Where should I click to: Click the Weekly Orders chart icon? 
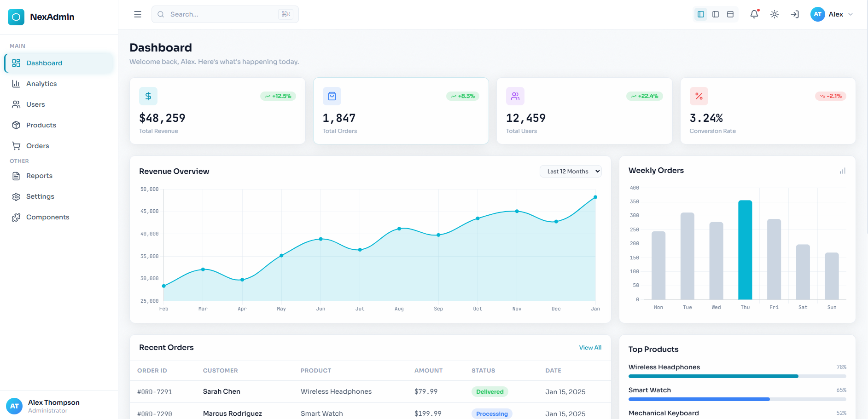coord(842,171)
